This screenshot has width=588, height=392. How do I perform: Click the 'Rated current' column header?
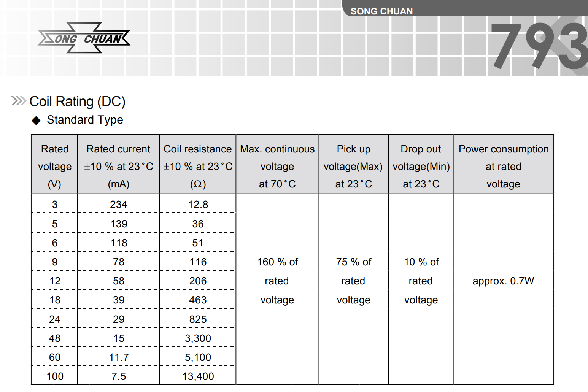(118, 164)
